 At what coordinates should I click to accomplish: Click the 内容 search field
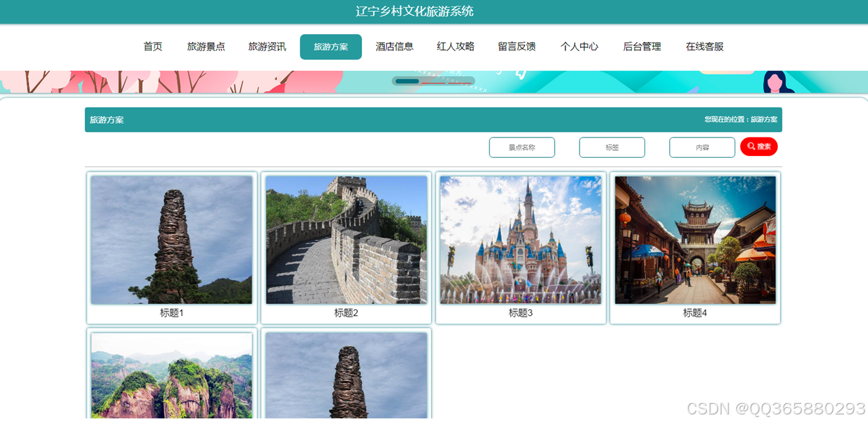(702, 147)
